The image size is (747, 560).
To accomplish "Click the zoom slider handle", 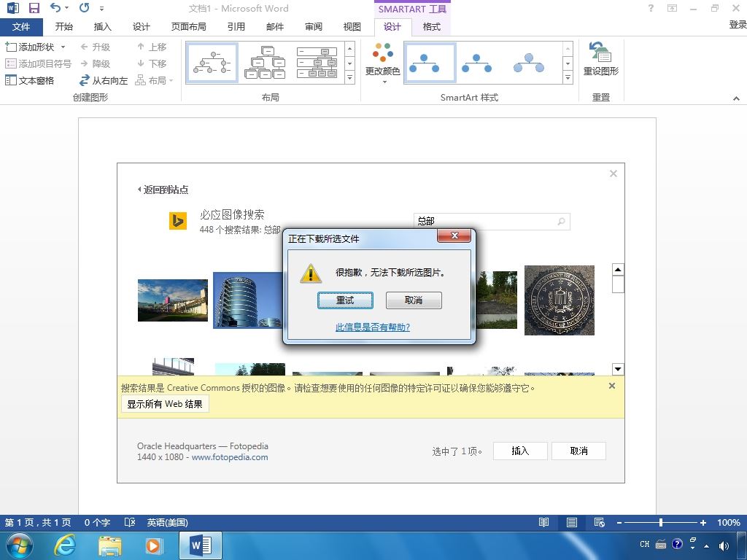I will pyautogui.click(x=661, y=522).
